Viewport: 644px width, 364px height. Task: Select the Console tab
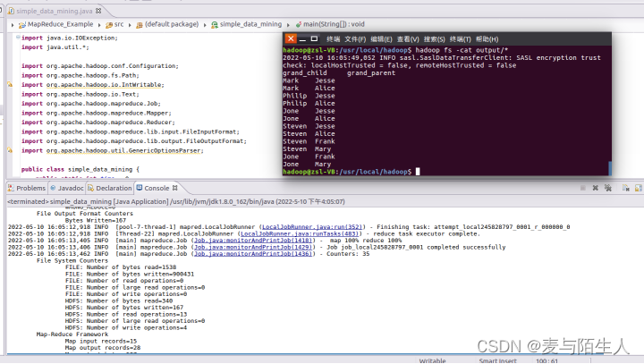(x=153, y=188)
